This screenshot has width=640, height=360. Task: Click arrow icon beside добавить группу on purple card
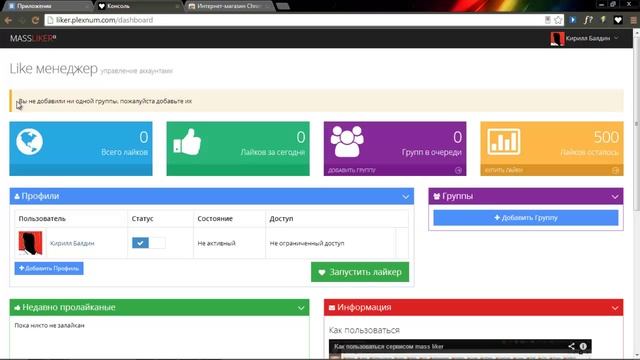tap(458, 170)
